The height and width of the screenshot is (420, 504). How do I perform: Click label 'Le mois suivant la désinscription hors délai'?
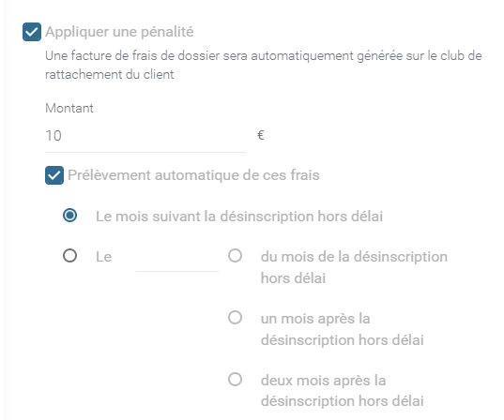[239, 217]
